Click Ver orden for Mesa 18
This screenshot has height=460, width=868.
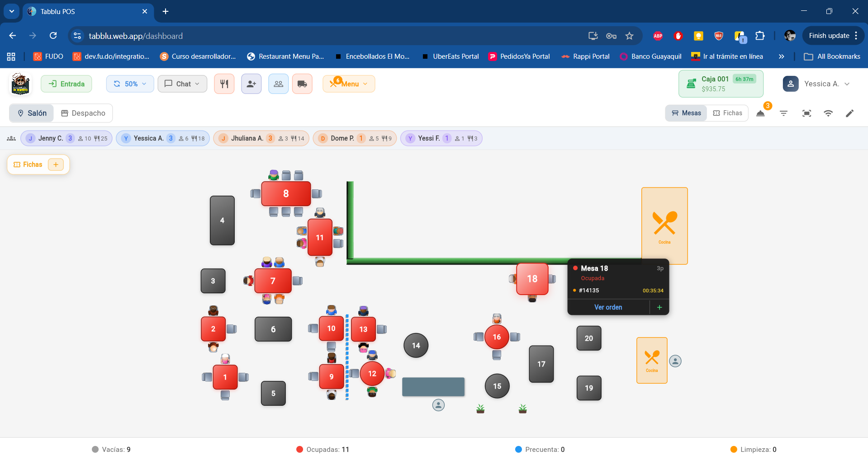(607, 307)
